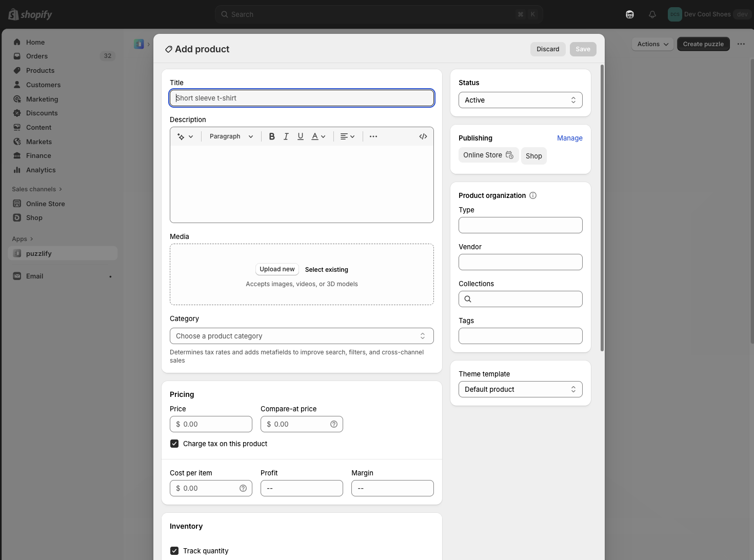This screenshot has width=754, height=560.
Task: Open the text alignment dropdown
Action: point(348,136)
